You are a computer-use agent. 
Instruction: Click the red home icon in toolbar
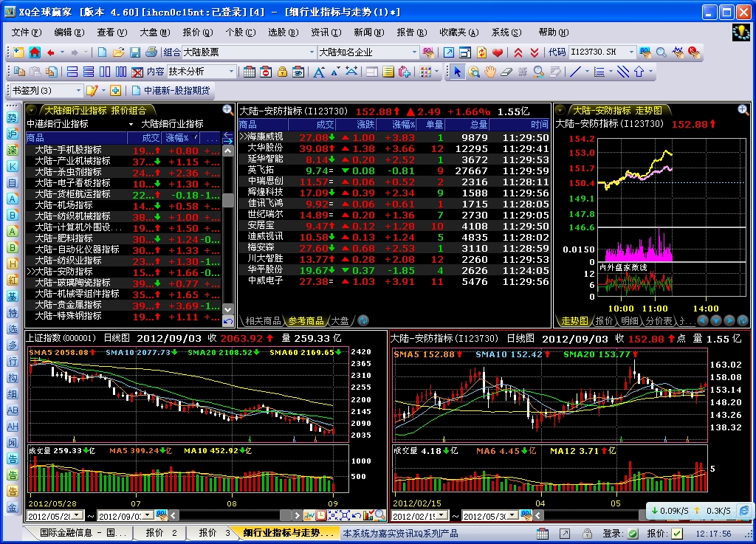click(x=35, y=52)
